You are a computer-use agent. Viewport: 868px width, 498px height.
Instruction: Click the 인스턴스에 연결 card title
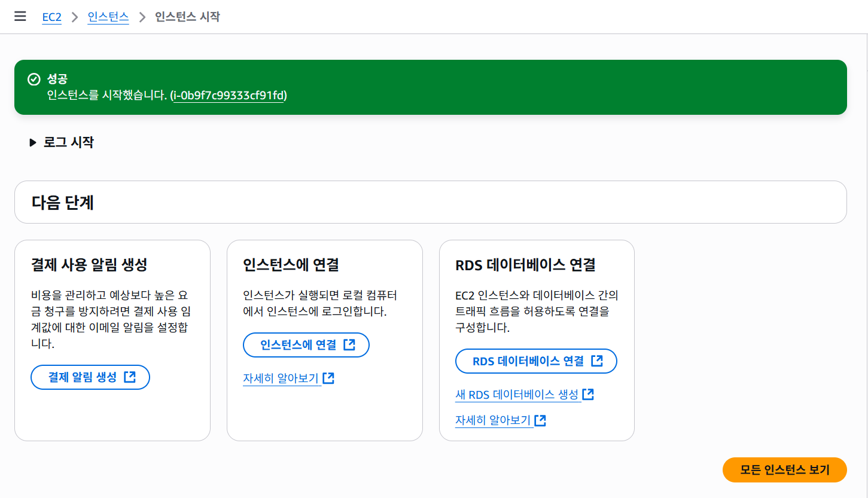(x=291, y=264)
